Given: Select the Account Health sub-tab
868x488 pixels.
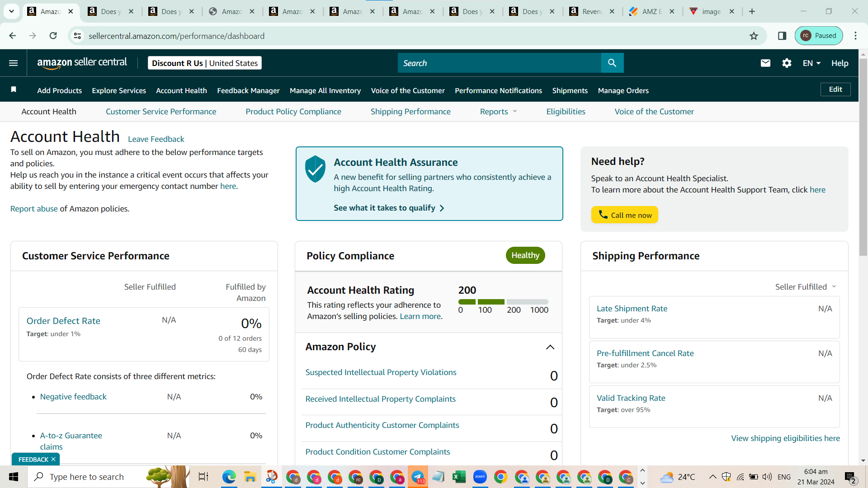Looking at the screenshot, I should (49, 112).
